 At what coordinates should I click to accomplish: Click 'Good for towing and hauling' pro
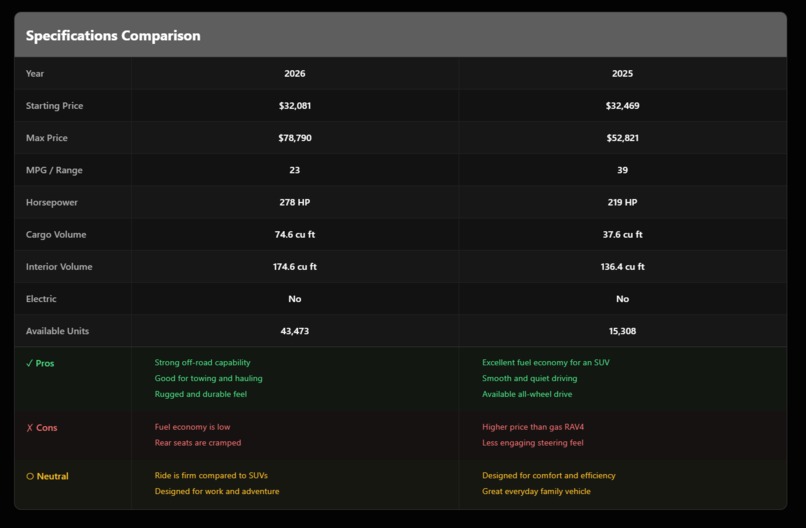(x=208, y=378)
